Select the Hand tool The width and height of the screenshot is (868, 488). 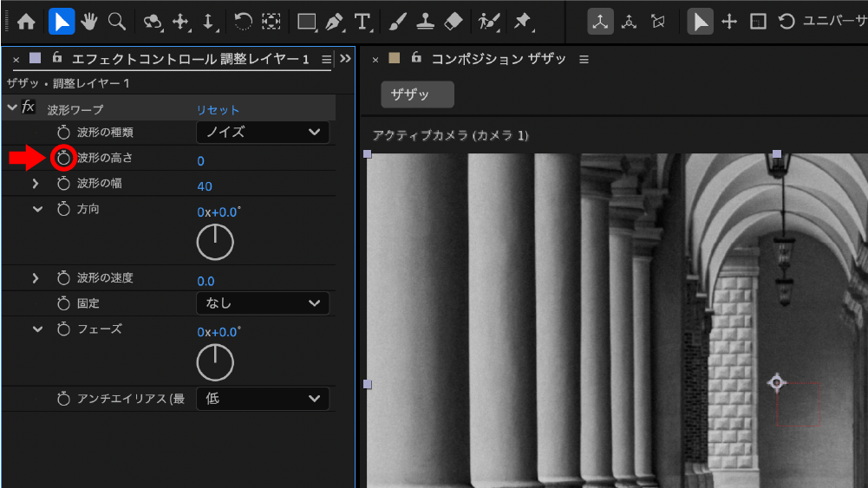(x=88, y=22)
